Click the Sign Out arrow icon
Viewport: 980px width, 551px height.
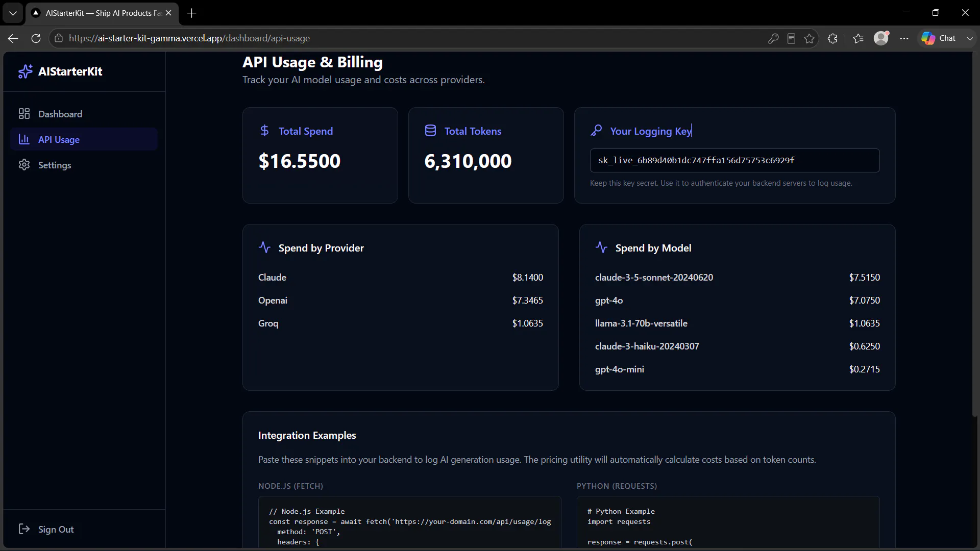(24, 529)
